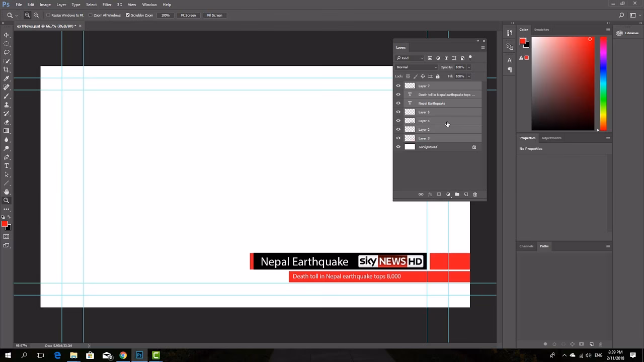The width and height of the screenshot is (644, 362).
Task: Click the red foreground color swatch in toolbar
Action: click(5, 224)
